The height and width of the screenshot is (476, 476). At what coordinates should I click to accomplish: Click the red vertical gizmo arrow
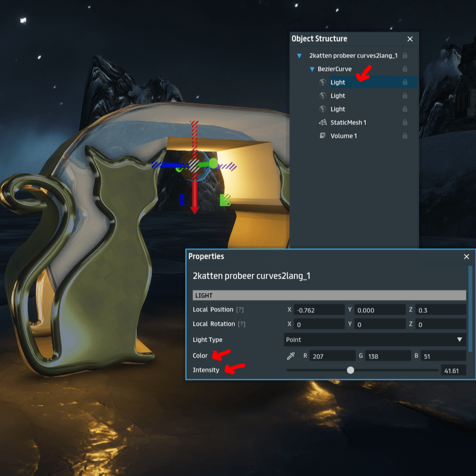click(x=194, y=196)
